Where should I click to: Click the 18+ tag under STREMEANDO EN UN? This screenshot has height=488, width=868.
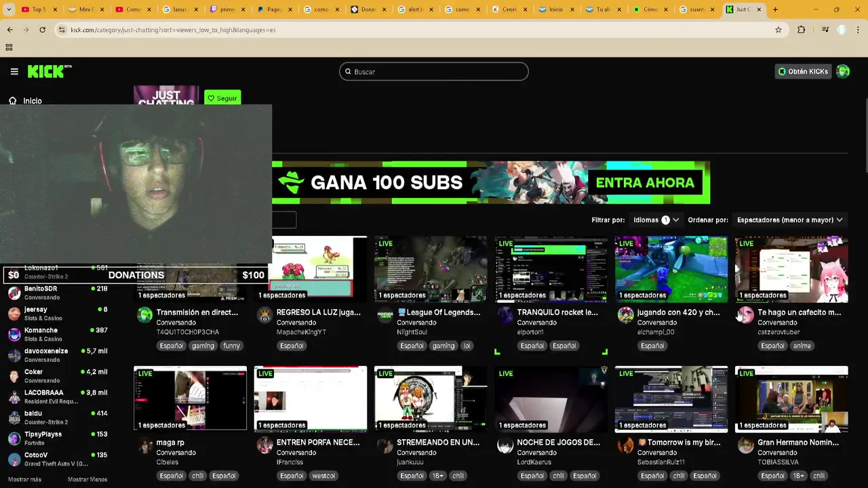click(439, 476)
